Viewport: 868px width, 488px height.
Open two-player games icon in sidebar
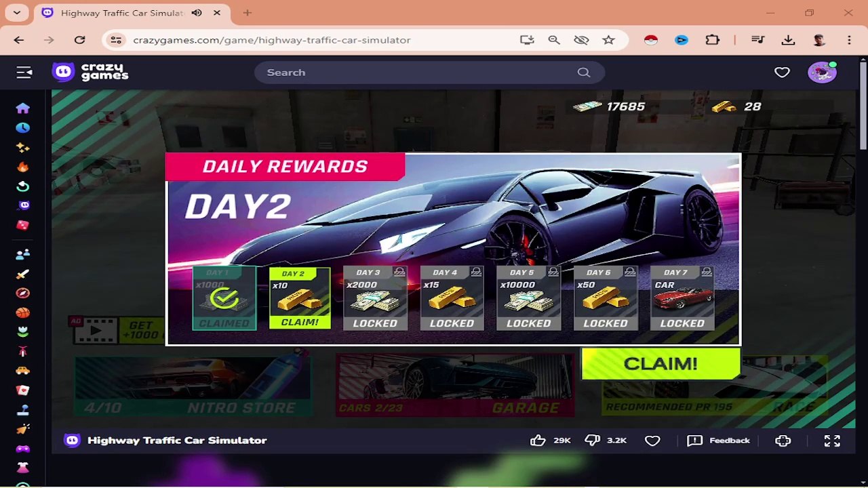23,254
